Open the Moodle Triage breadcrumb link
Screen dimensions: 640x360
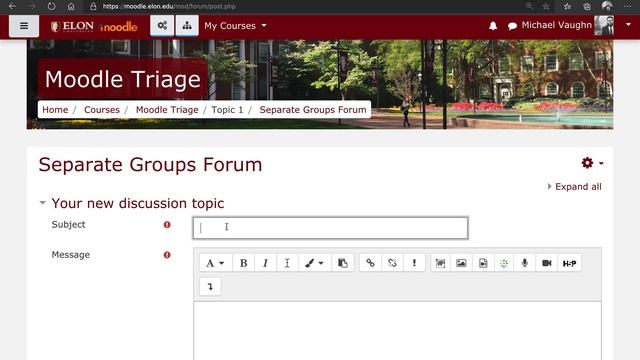coord(167,110)
